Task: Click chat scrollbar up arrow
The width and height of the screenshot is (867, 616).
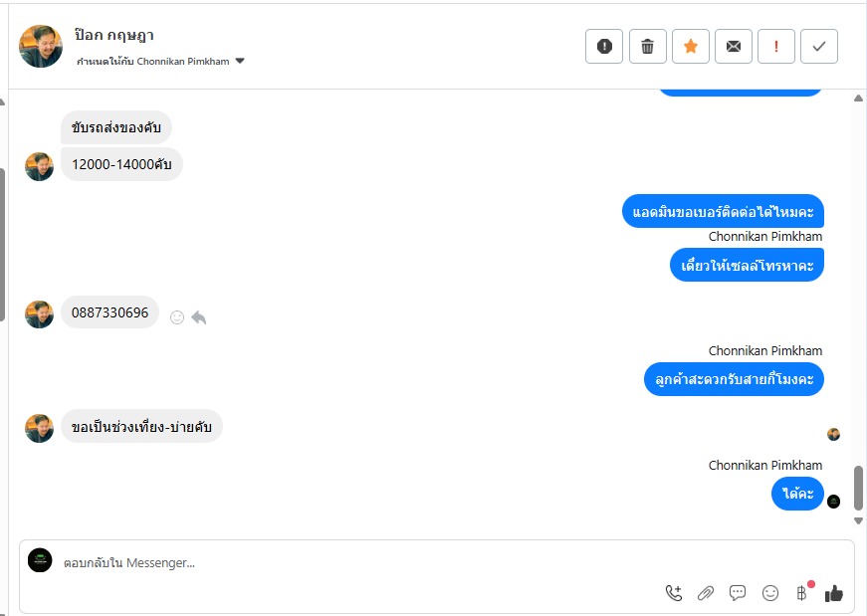Action: click(858, 99)
